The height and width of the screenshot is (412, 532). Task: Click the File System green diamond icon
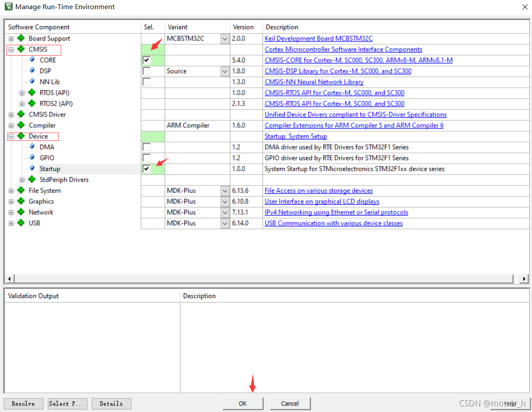21,190
